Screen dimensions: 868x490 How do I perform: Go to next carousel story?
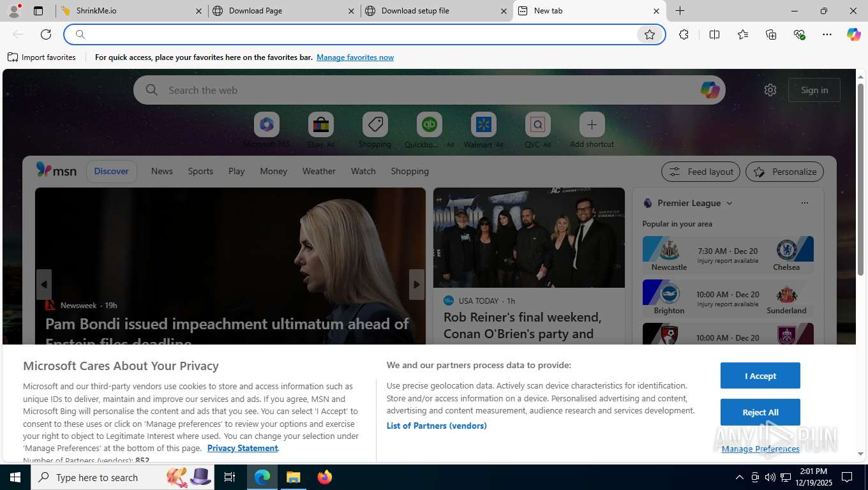click(417, 285)
